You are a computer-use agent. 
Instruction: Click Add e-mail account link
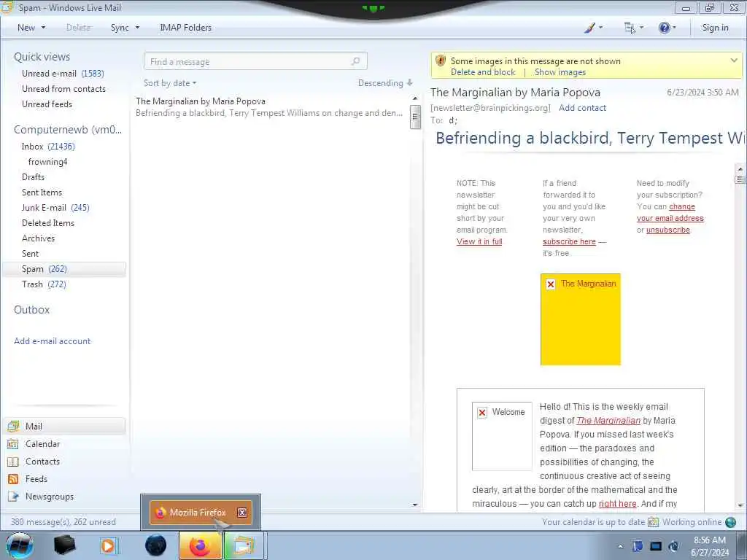click(53, 341)
